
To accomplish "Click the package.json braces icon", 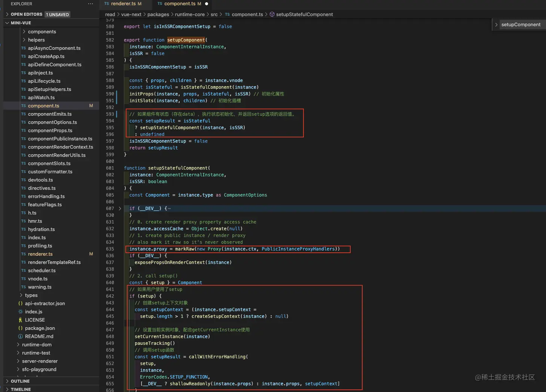I will click(x=21, y=328).
